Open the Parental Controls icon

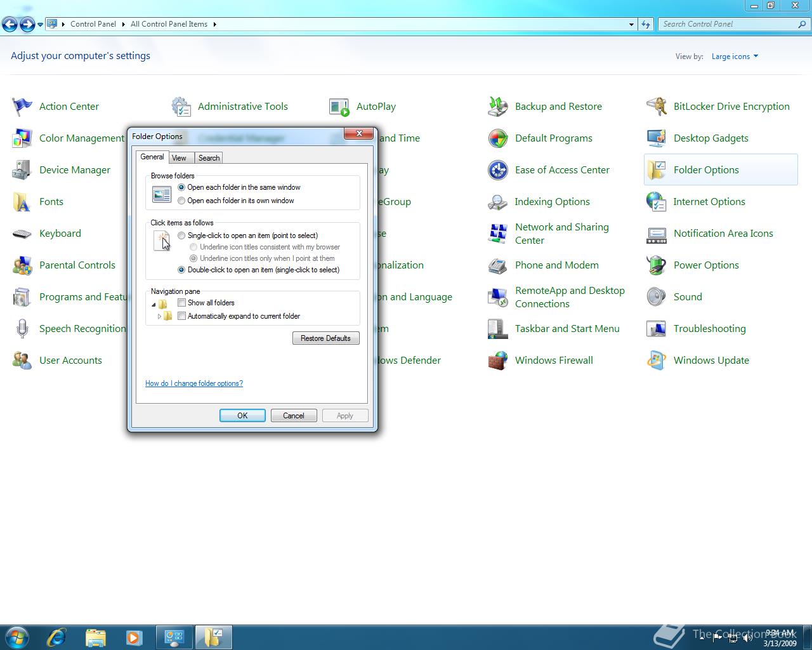click(22, 265)
